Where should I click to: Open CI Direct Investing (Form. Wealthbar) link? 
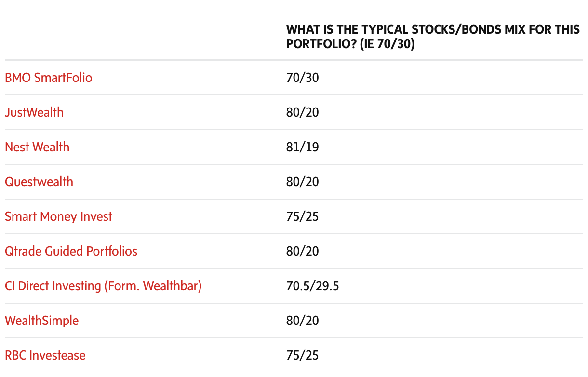click(x=103, y=286)
